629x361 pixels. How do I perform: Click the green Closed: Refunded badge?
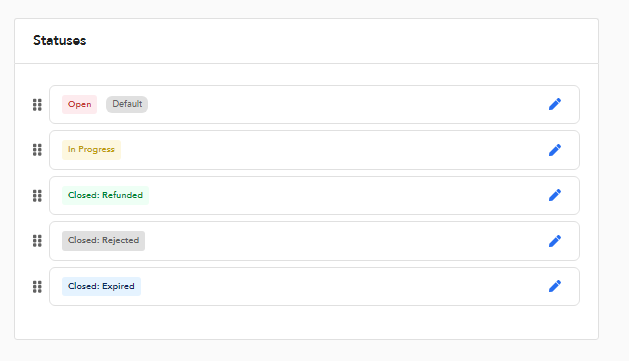(106, 195)
